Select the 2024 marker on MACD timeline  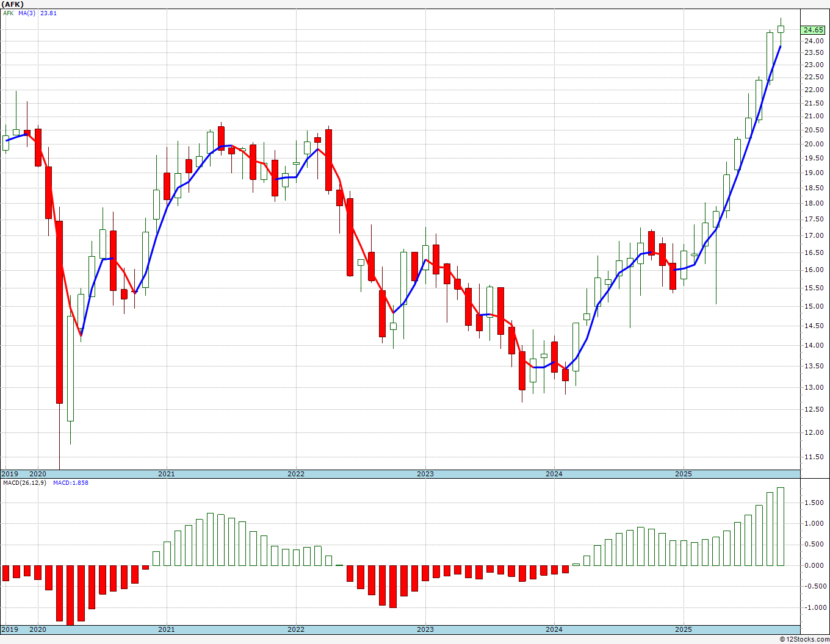pyautogui.click(x=554, y=629)
